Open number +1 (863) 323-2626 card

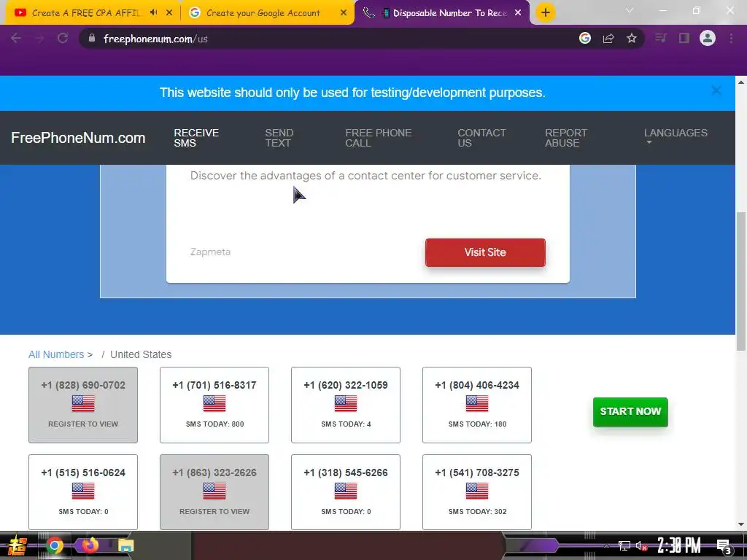coord(214,492)
